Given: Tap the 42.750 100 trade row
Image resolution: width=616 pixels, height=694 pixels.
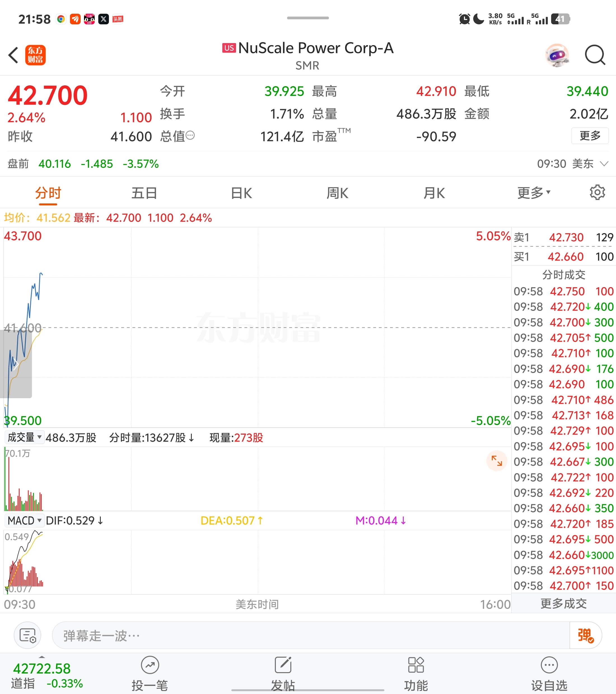Looking at the screenshot, I should (x=563, y=291).
